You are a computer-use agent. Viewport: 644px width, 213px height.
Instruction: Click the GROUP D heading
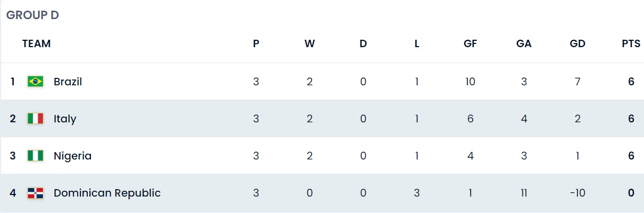coord(32,15)
